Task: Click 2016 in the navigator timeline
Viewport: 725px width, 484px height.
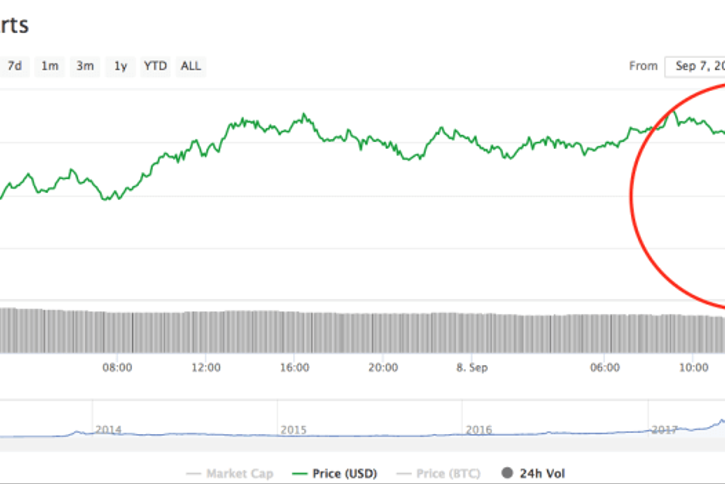Action: point(479,429)
